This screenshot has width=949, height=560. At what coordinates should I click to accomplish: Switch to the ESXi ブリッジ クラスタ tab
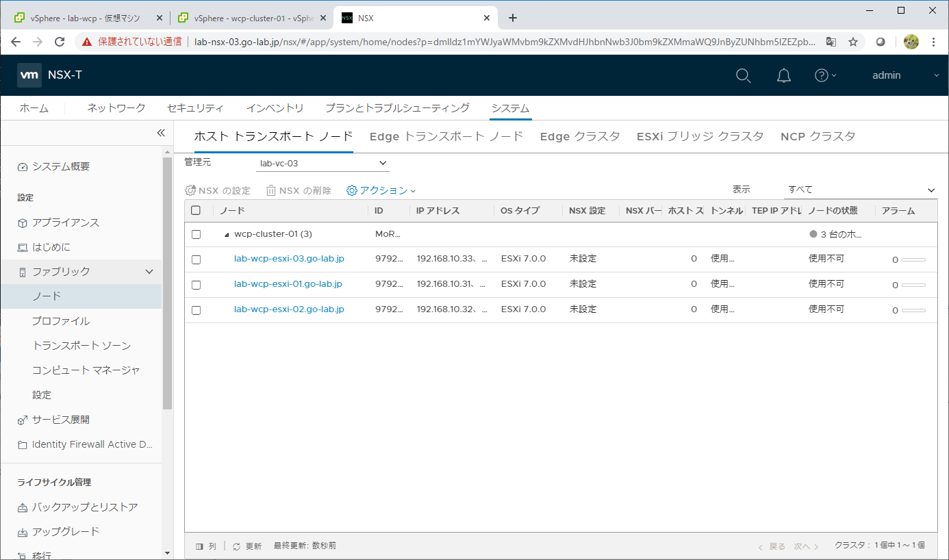(700, 136)
